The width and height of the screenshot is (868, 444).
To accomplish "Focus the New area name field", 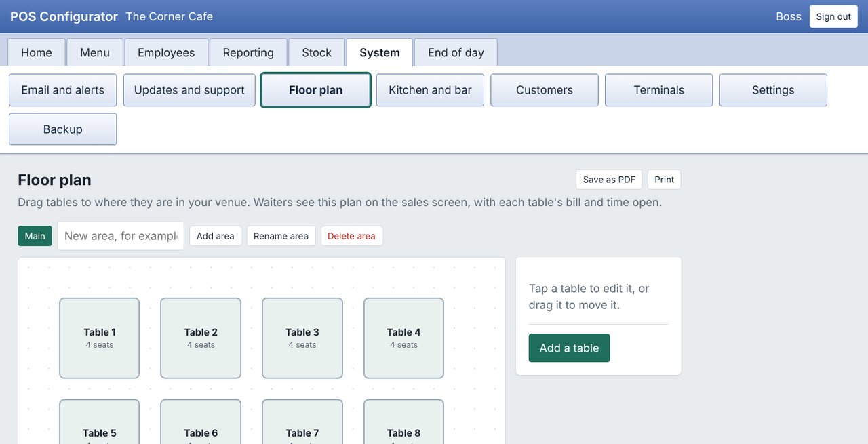I will 121,236.
